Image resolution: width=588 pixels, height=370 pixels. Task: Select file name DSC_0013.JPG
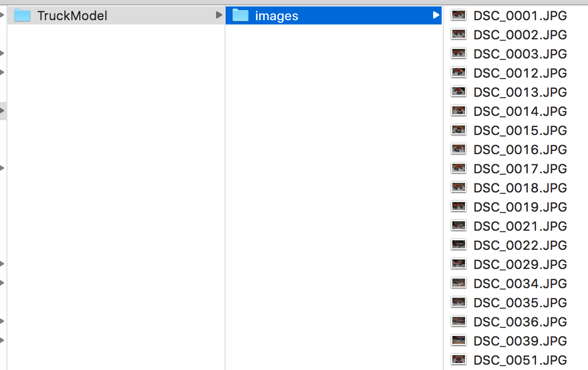(x=520, y=92)
